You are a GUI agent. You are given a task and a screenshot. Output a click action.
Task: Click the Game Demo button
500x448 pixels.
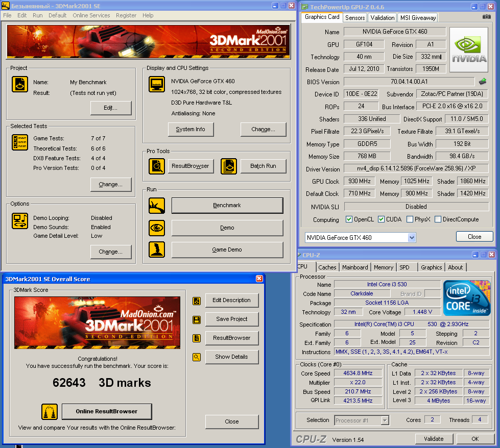tap(227, 250)
